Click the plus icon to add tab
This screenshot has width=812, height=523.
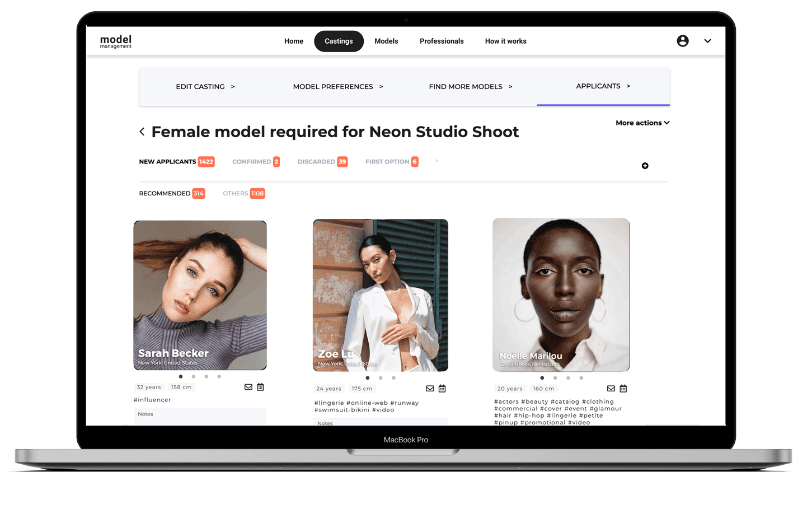pos(645,166)
